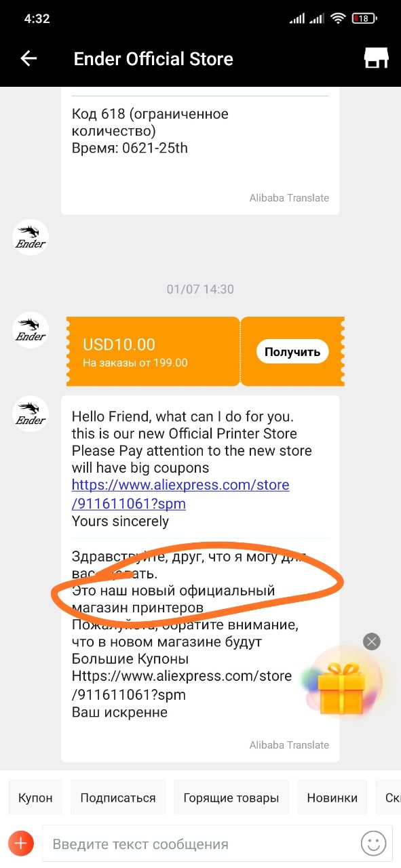401x868 pixels.
Task: Tap Ender avatar beside the Hello Friend message
Action: pos(31,414)
